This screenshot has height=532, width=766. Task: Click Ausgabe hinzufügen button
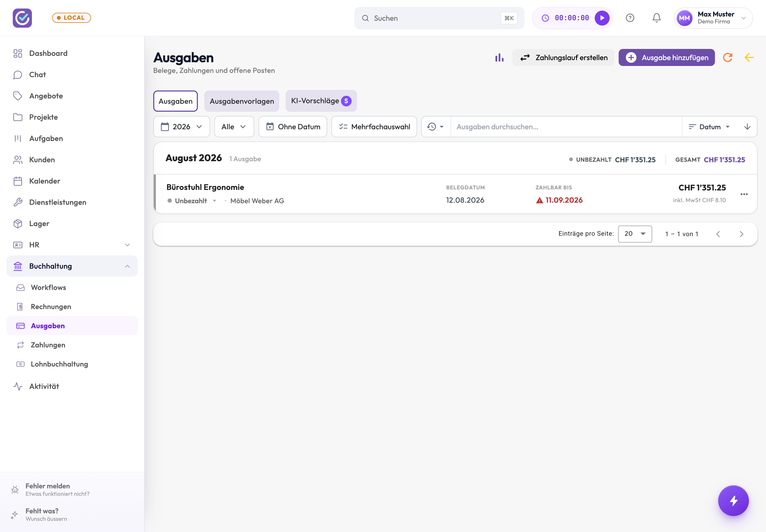pos(667,58)
